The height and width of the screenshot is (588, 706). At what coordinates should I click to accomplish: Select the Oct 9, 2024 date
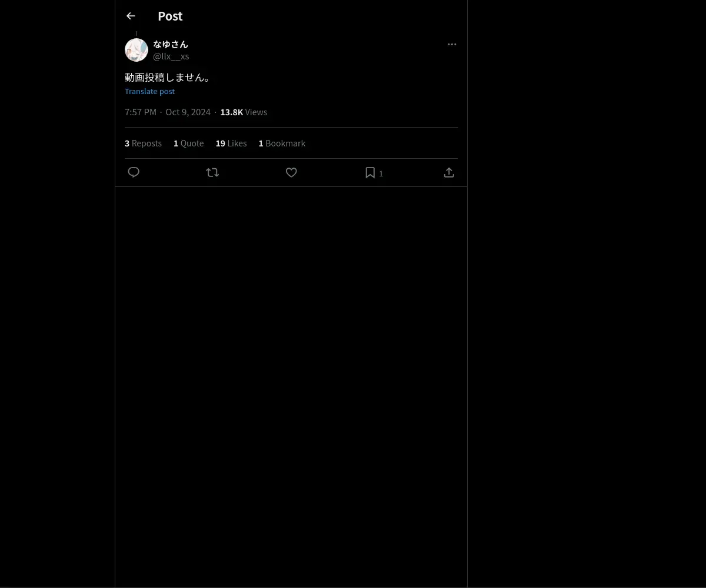pos(188,112)
